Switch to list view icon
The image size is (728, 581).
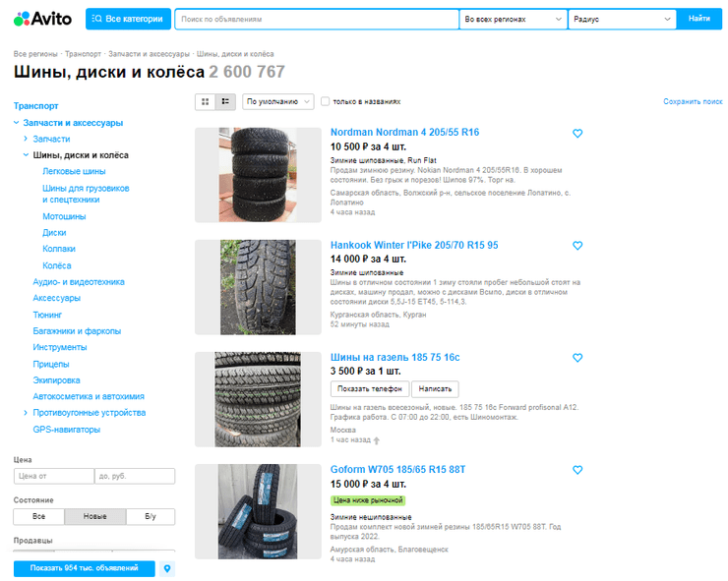click(x=225, y=101)
